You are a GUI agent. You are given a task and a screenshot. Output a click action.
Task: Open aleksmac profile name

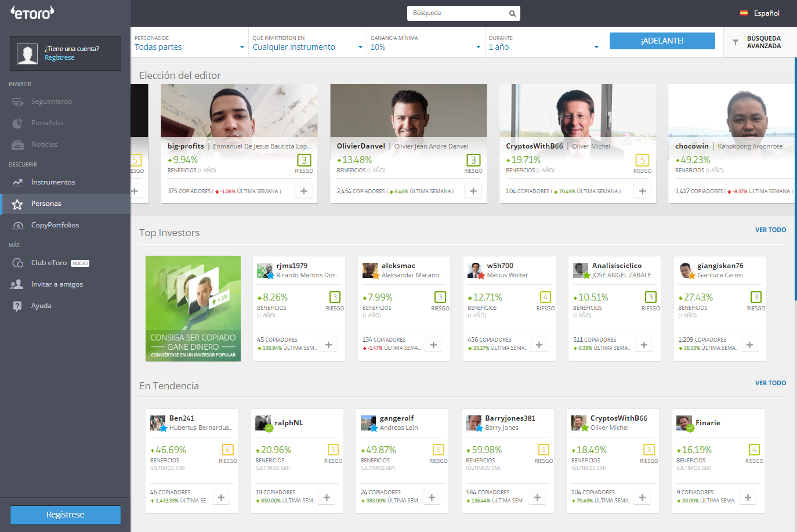tap(398, 266)
